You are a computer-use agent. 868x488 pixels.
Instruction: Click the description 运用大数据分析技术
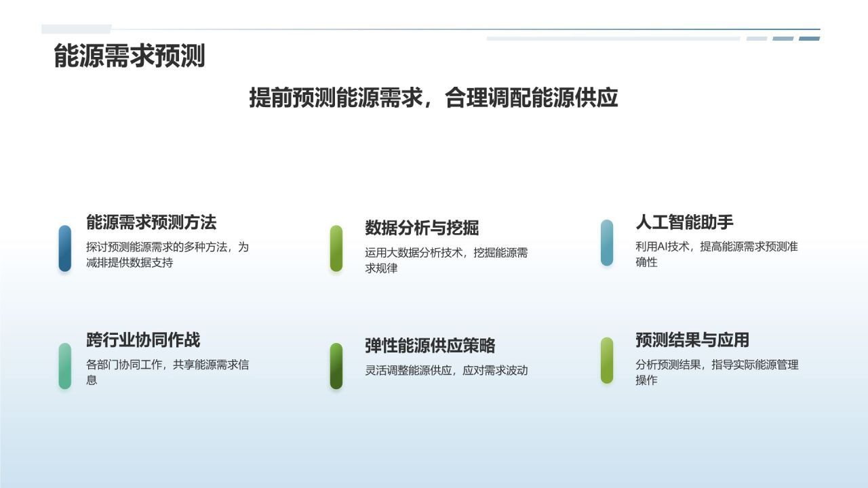pyautogui.click(x=414, y=253)
